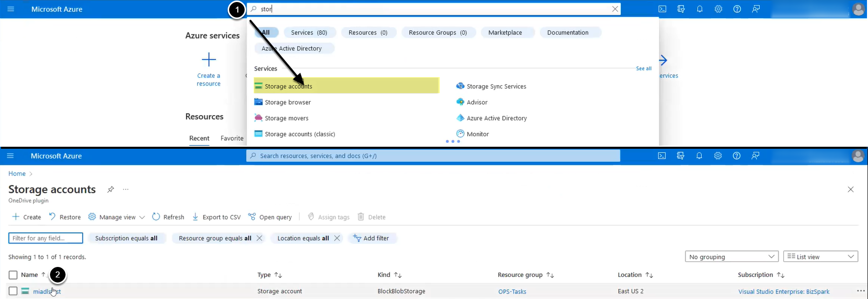Viewport: 868px width, 299px height.
Task: Filter search by Azure Active Directory pill
Action: tap(294, 49)
